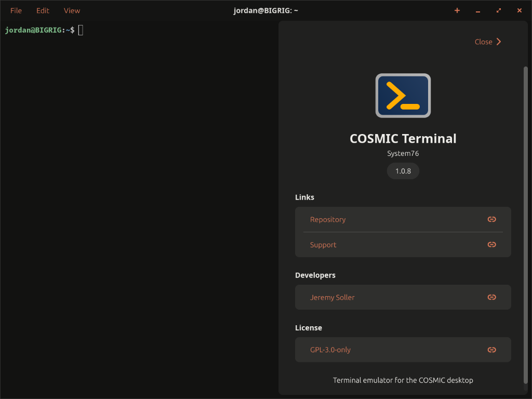Open the Edit menu
This screenshot has width=532, height=399.
click(x=43, y=10)
